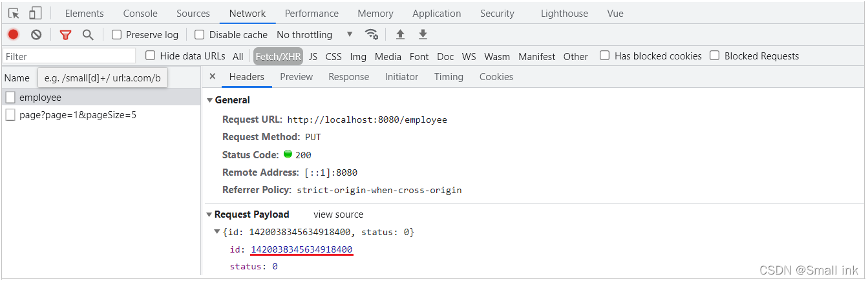Filter requests by JS
The image size is (868, 281).
313,56
